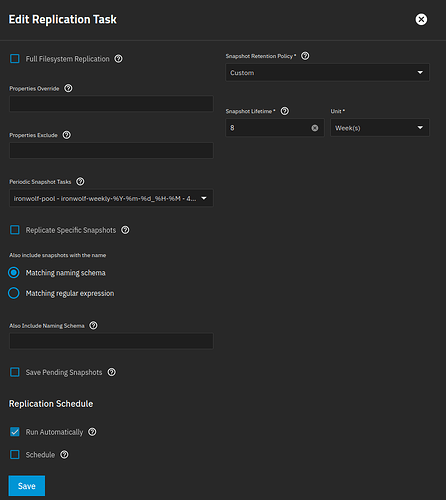Enable the Schedule checkbox
This screenshot has height=500, width=446.
[x=15, y=455]
